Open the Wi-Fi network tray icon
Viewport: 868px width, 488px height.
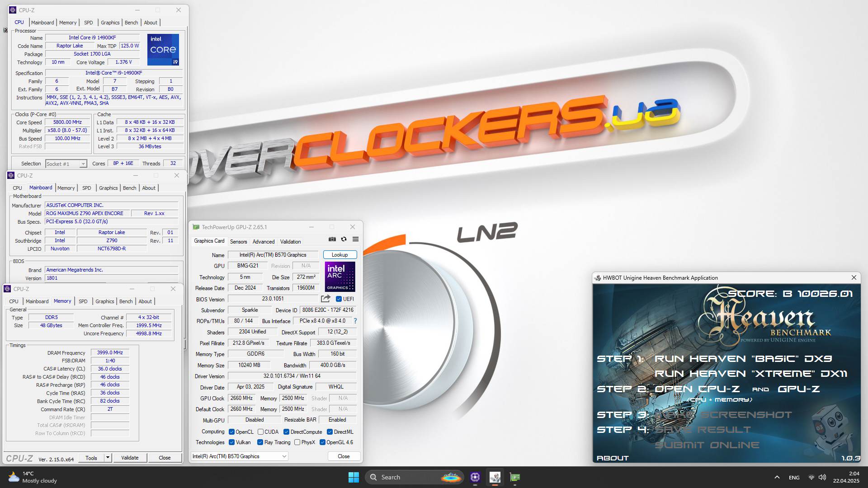click(811, 477)
